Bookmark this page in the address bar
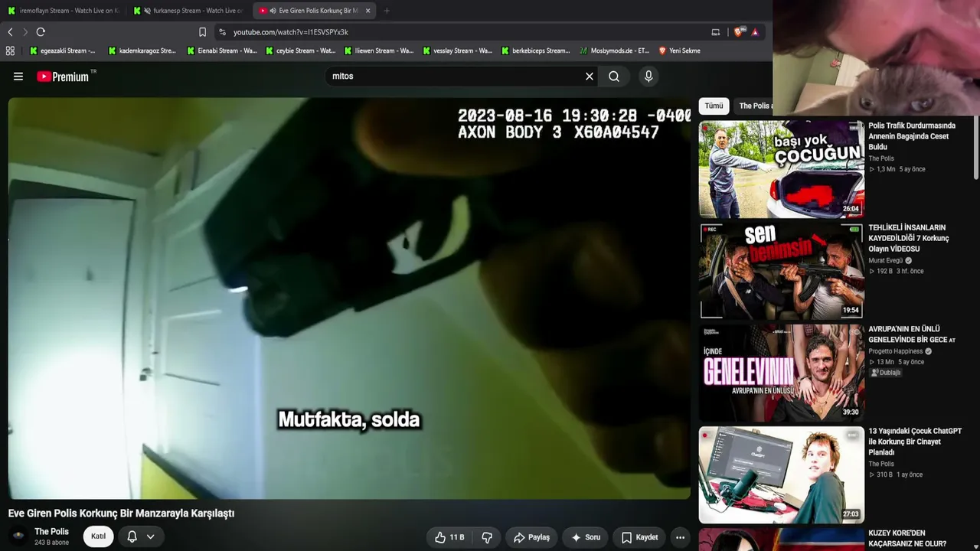This screenshot has width=980, height=551. (202, 32)
